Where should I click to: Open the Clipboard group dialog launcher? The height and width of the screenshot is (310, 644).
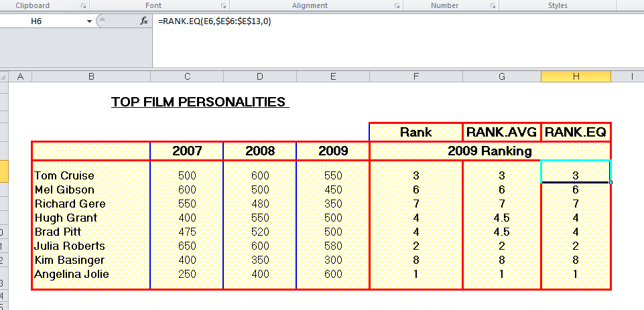(84, 6)
